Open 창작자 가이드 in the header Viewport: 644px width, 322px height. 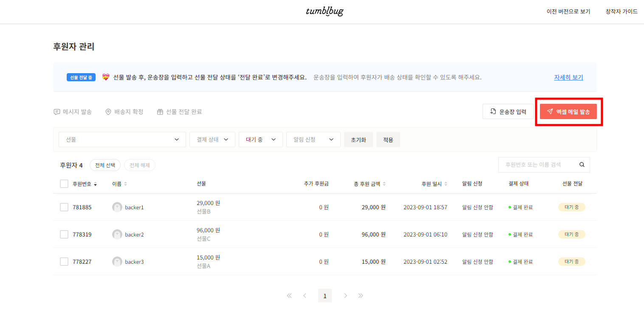[621, 11]
